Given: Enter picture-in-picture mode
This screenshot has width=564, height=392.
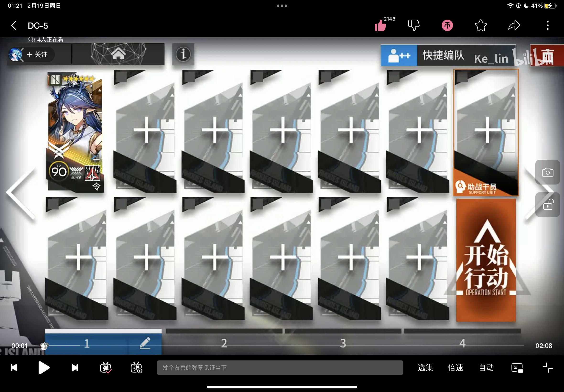Looking at the screenshot, I should click(x=517, y=368).
